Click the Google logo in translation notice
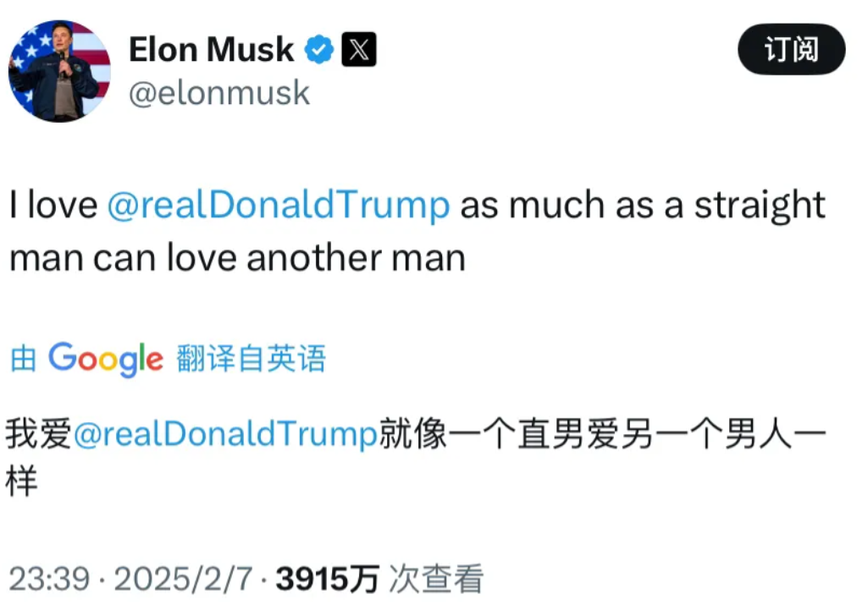The width and height of the screenshot is (868, 605). [106, 360]
